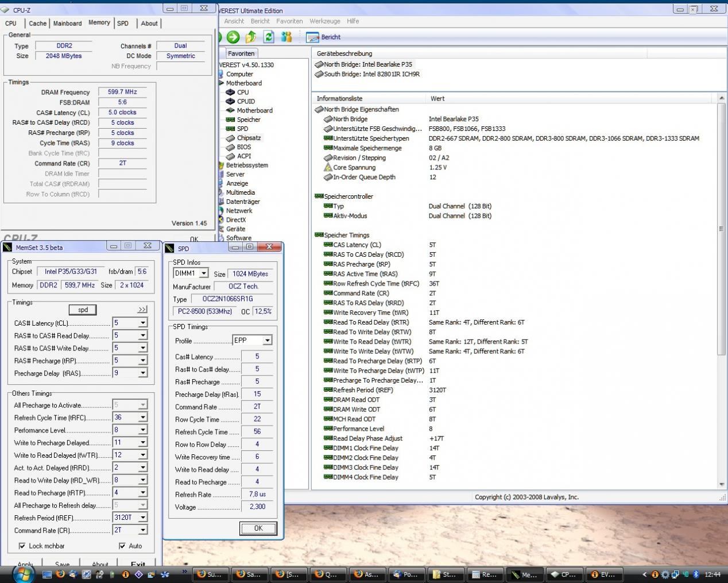Open the RAS# Precharge (tRP) dropdown in MemSet
This screenshot has height=583, width=728.
click(142, 361)
